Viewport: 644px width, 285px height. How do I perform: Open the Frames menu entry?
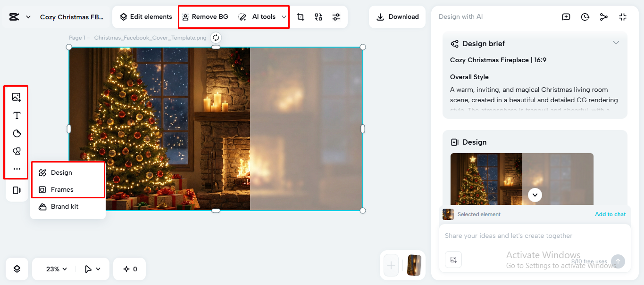[62, 189]
